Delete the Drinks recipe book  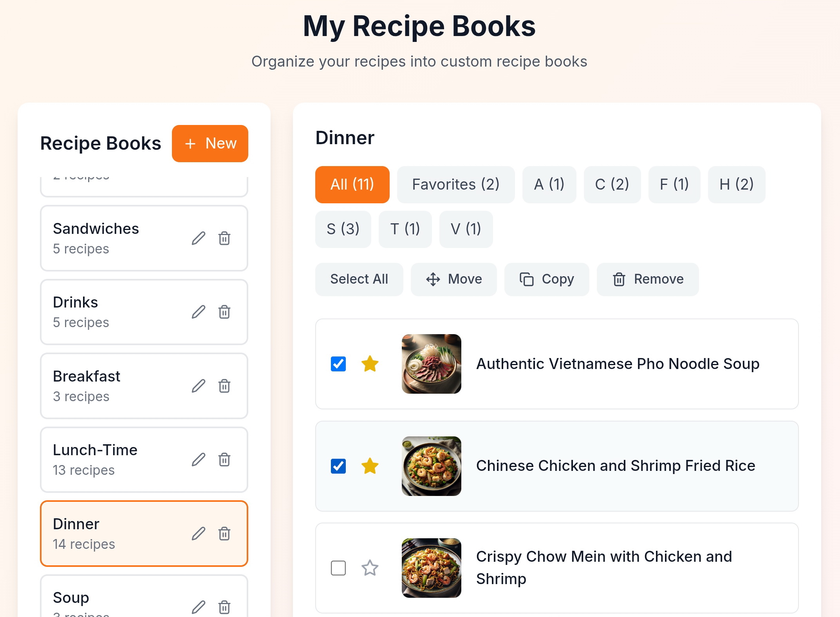pyautogui.click(x=224, y=312)
